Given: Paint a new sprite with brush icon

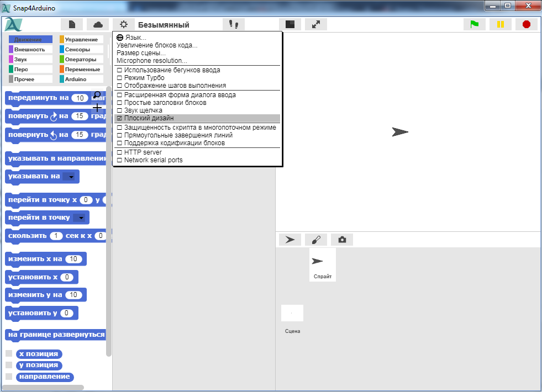Looking at the screenshot, I should [x=316, y=240].
